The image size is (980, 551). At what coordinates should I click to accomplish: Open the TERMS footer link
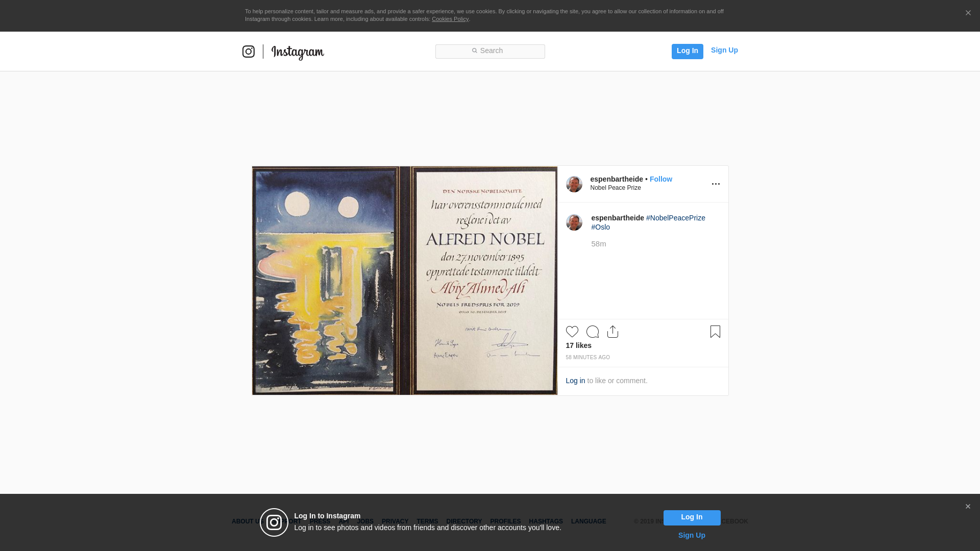tap(427, 521)
